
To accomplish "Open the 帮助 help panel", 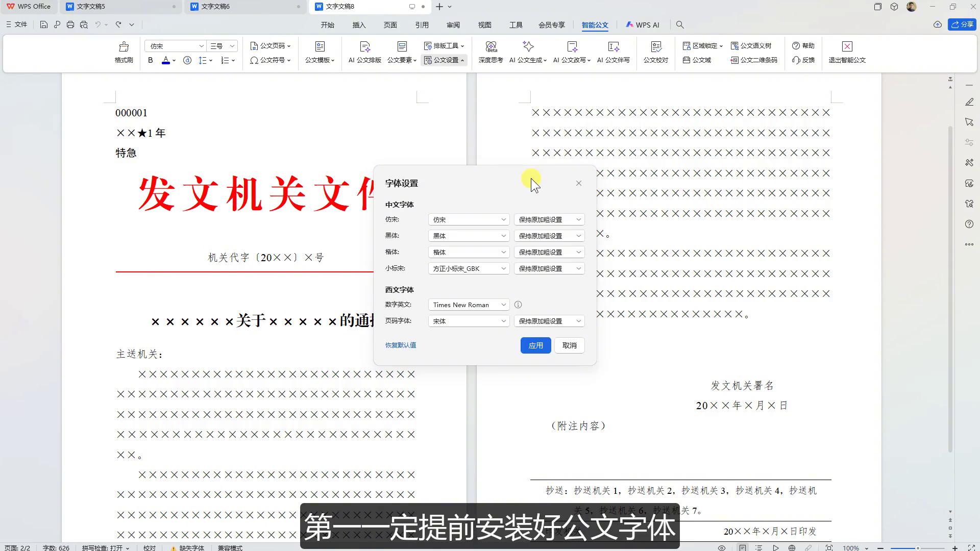I will click(803, 45).
